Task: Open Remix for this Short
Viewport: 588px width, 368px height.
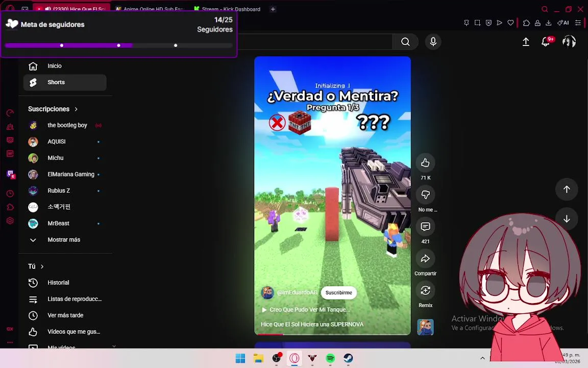Action: coord(425,290)
